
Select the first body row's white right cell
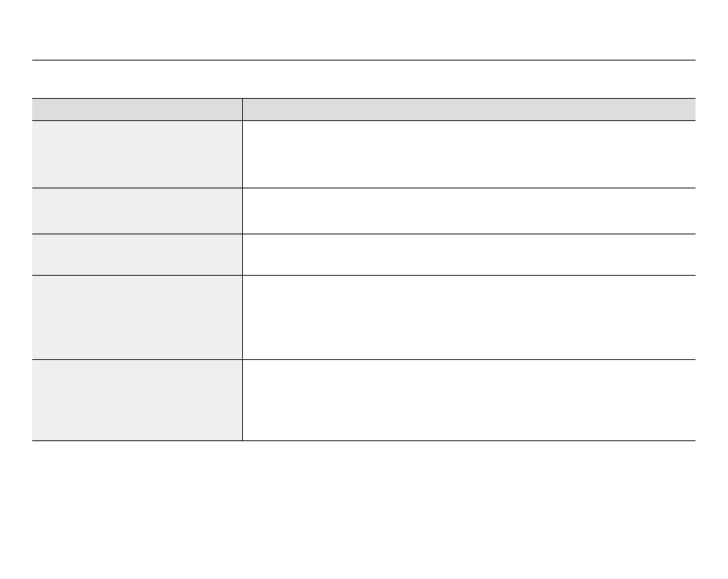click(469, 155)
